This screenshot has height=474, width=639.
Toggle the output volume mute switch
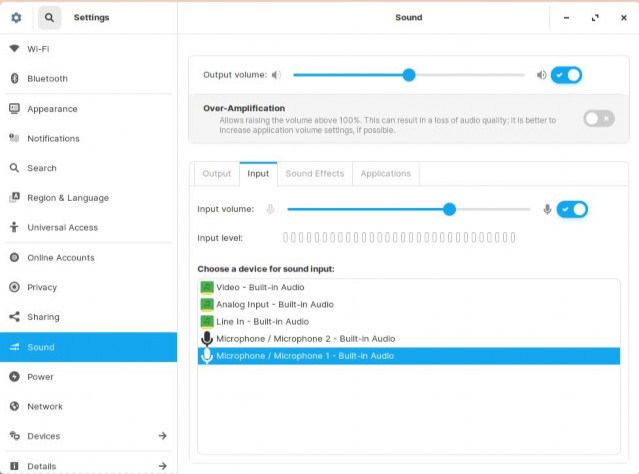[x=566, y=75]
